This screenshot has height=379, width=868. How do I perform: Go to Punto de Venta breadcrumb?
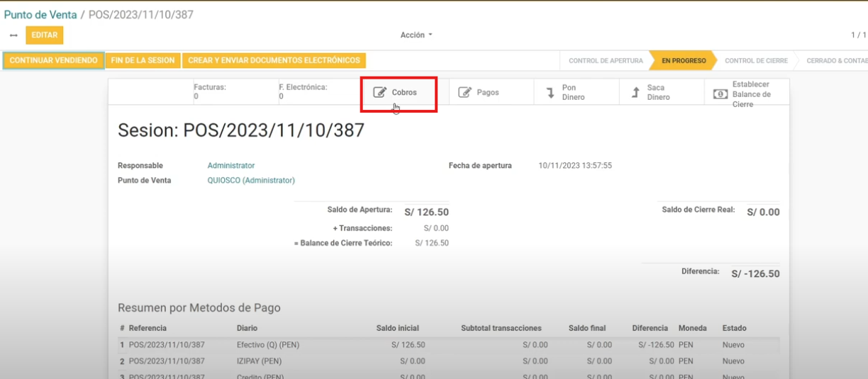coord(40,14)
